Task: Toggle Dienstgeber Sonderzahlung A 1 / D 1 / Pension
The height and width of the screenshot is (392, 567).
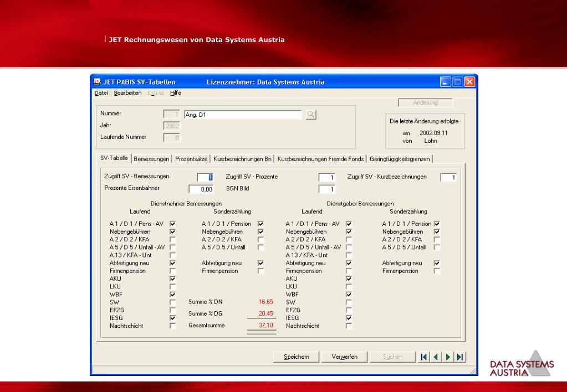Action: [x=437, y=224]
